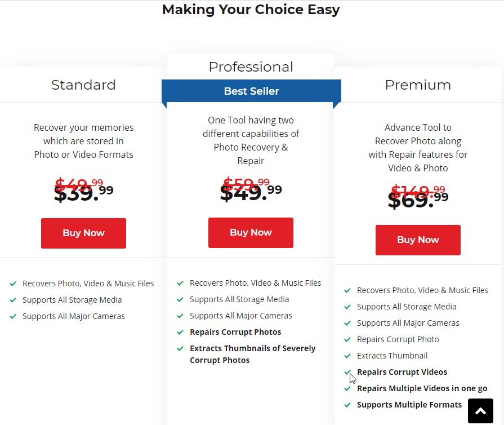Image resolution: width=504 pixels, height=425 pixels.
Task: Click checkmark beside Repairs Corrupt Photos
Action: pyautogui.click(x=180, y=332)
